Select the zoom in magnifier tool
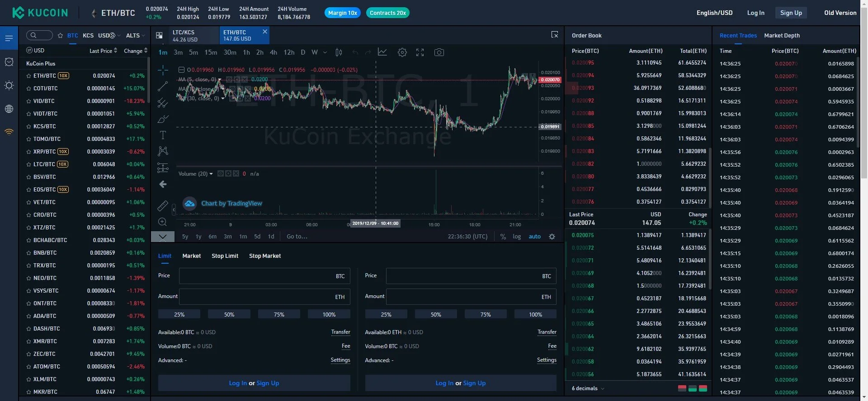 (x=163, y=222)
